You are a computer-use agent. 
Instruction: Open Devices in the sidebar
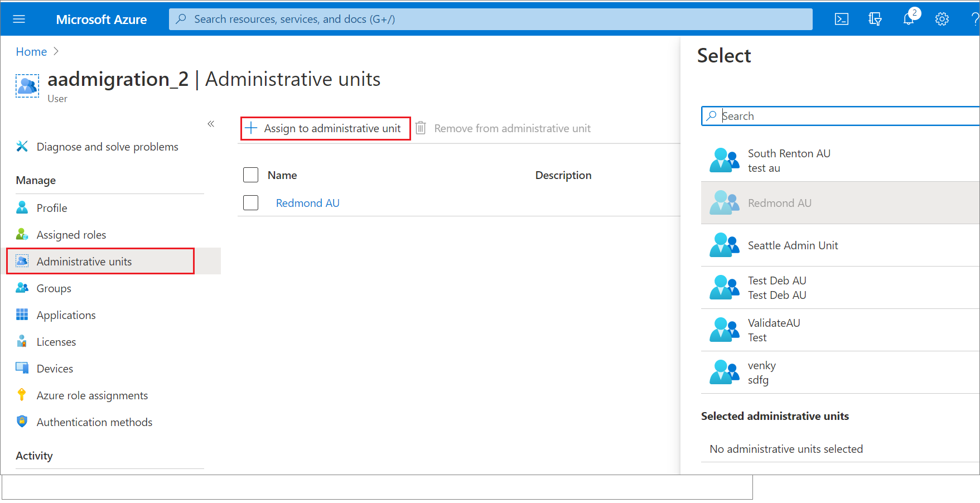point(55,369)
